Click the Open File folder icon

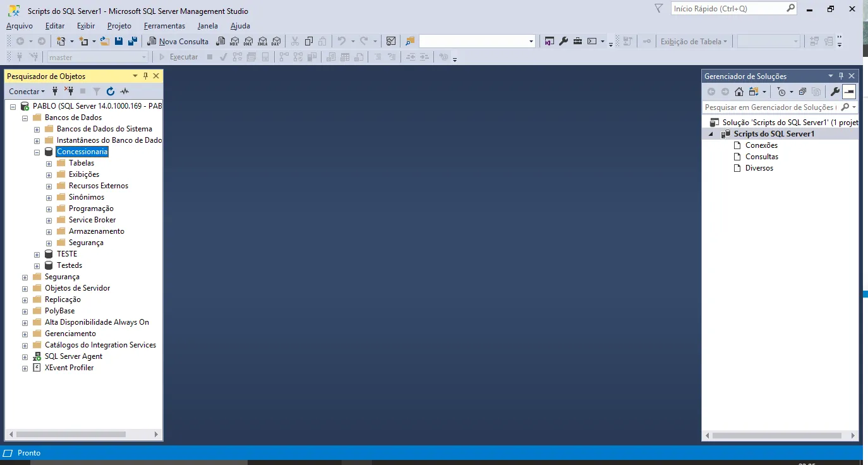click(105, 41)
